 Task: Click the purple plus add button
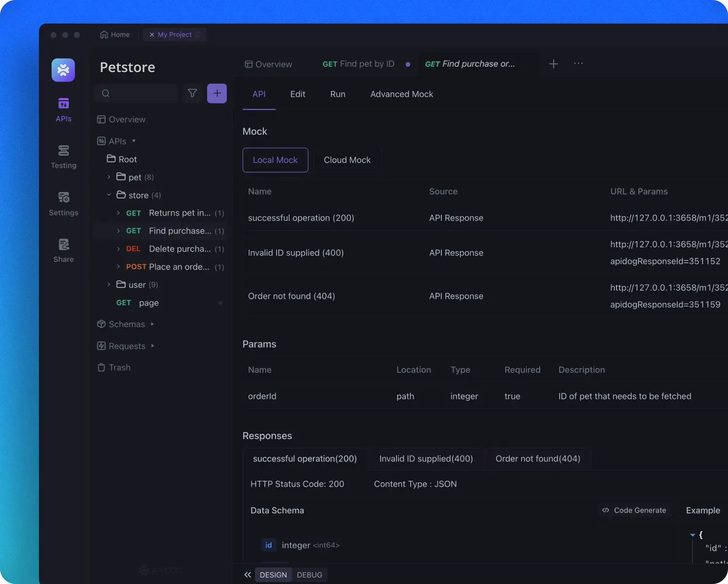(217, 93)
